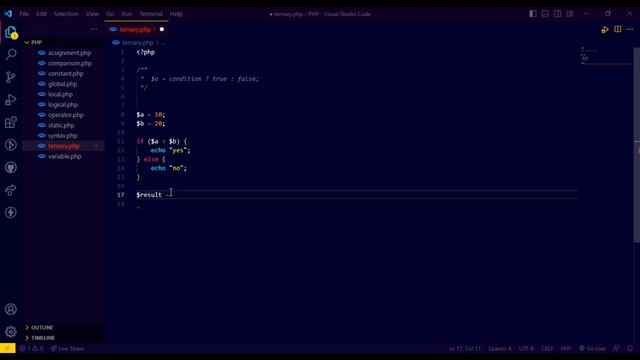The image size is (640, 360).
Task: Select the ternary.php editor tab
Action: pyautogui.click(x=137, y=29)
